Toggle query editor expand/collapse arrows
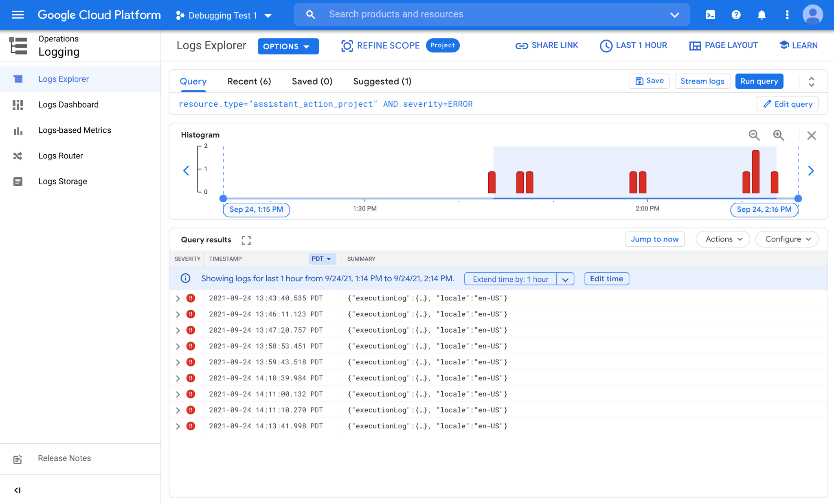 (x=811, y=81)
